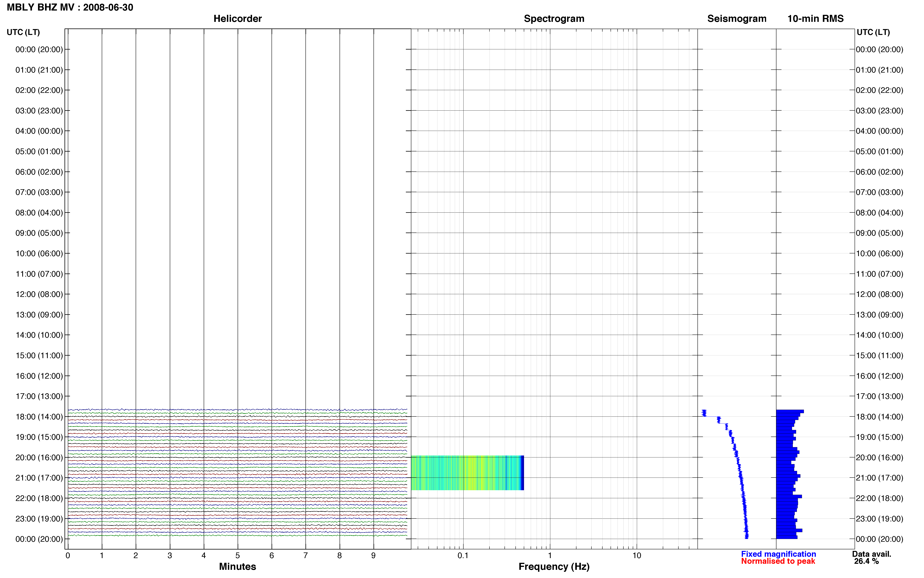
Task: Click the left '18:00 (14:00)' time label
Action: (x=39, y=417)
